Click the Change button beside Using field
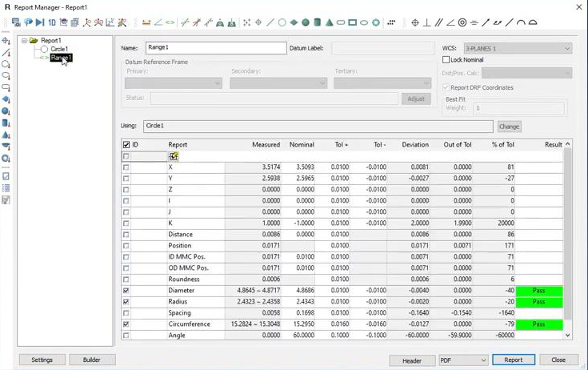This screenshot has height=370, width=588. (x=509, y=127)
